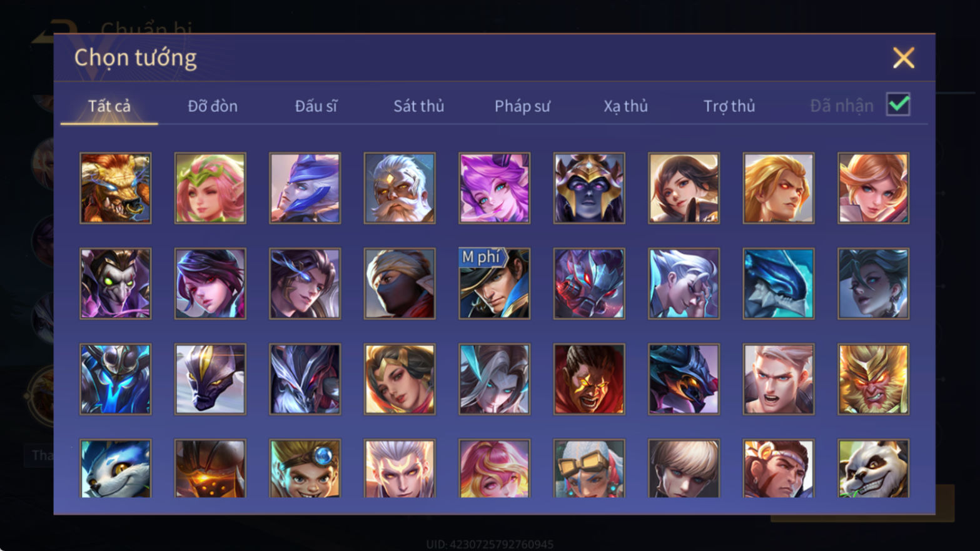This screenshot has height=551, width=980.
Task: Show the Sát thủ heroes tab
Action: click(x=419, y=106)
